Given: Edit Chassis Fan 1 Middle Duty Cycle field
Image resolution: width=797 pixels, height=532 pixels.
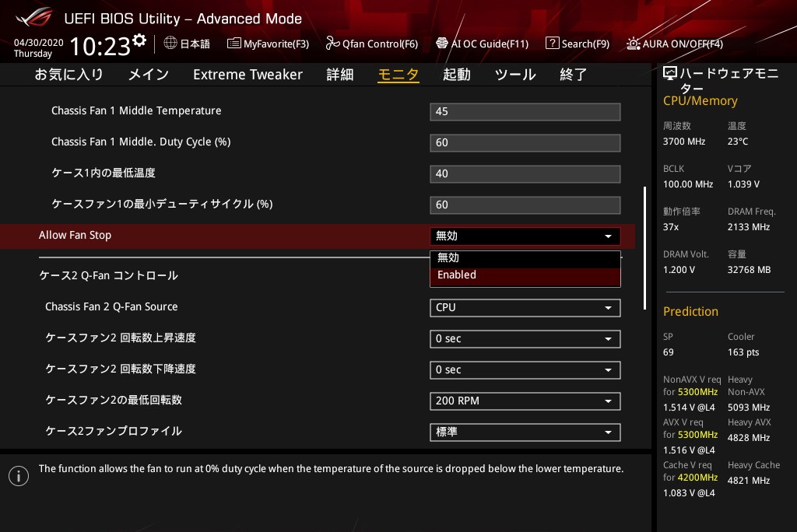Looking at the screenshot, I should coord(525,143).
